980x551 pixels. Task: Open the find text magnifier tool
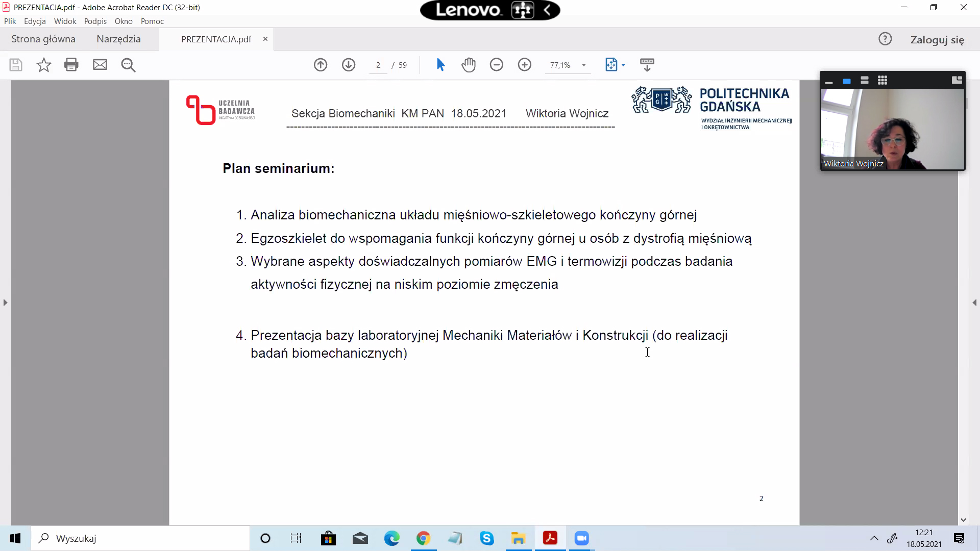[128, 65]
